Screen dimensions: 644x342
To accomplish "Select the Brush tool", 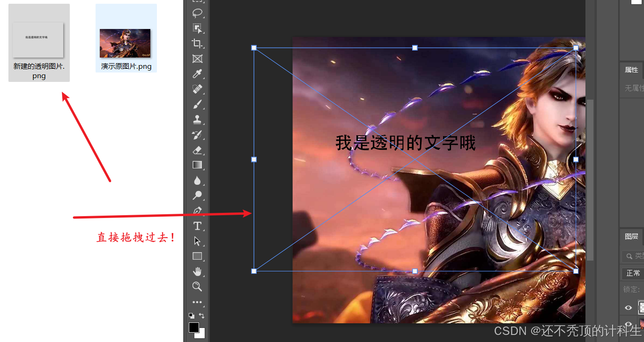I will (197, 104).
